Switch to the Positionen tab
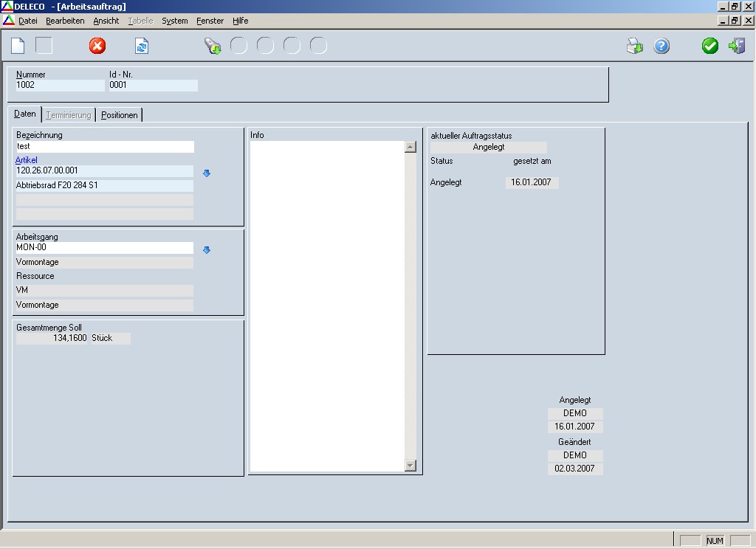Viewport: 756px width, 549px height. tap(120, 115)
